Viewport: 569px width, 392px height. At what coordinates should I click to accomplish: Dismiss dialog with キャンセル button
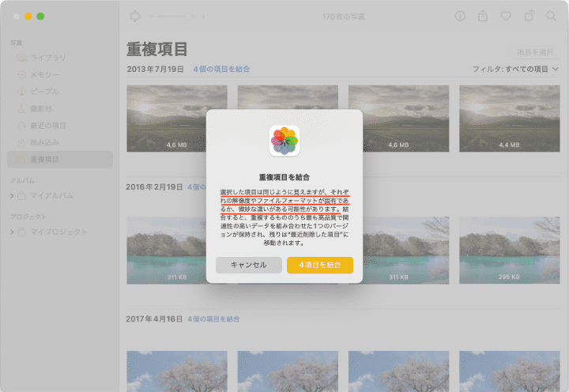pos(249,265)
